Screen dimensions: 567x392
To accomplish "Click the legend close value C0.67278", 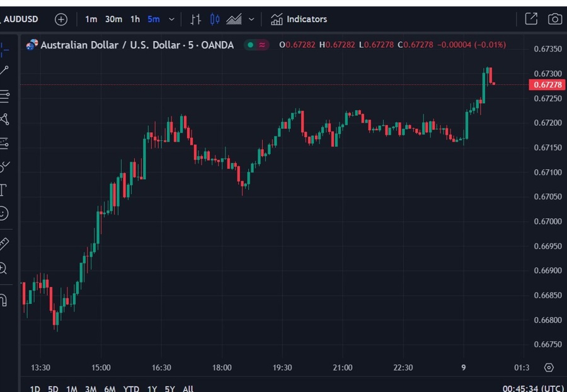I will pyautogui.click(x=415, y=45).
